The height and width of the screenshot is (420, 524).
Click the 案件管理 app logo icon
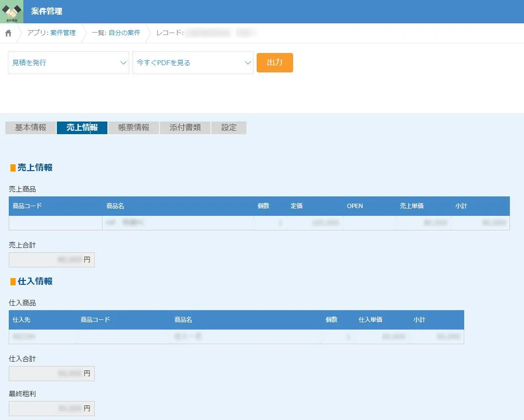(12, 12)
